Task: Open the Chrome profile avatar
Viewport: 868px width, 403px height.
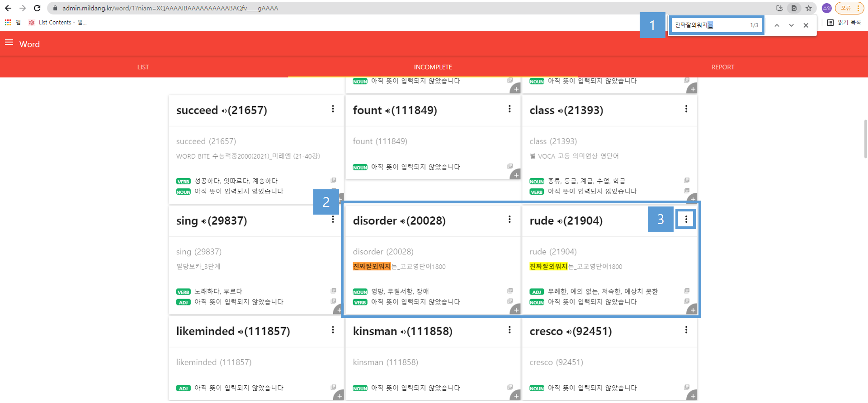Action: point(827,8)
